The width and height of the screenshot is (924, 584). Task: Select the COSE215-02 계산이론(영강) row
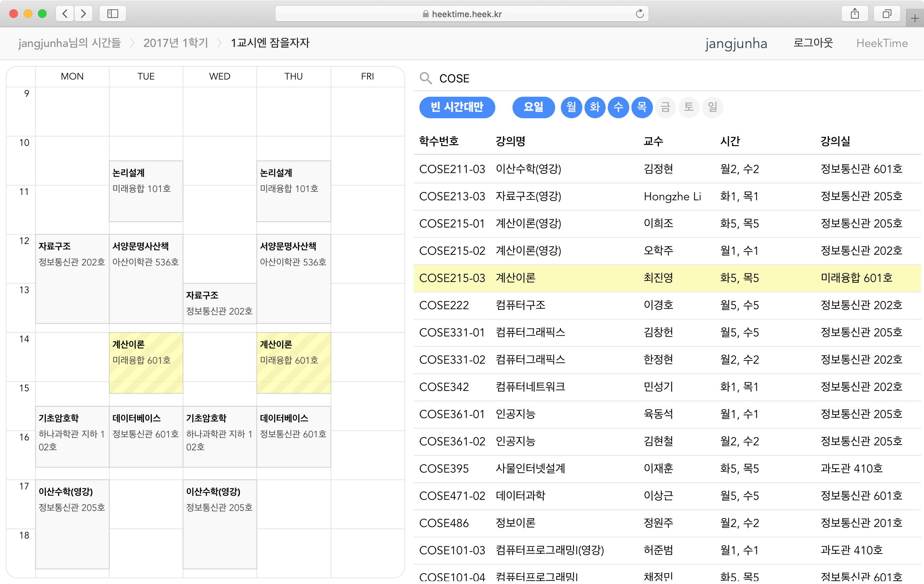pos(667,251)
